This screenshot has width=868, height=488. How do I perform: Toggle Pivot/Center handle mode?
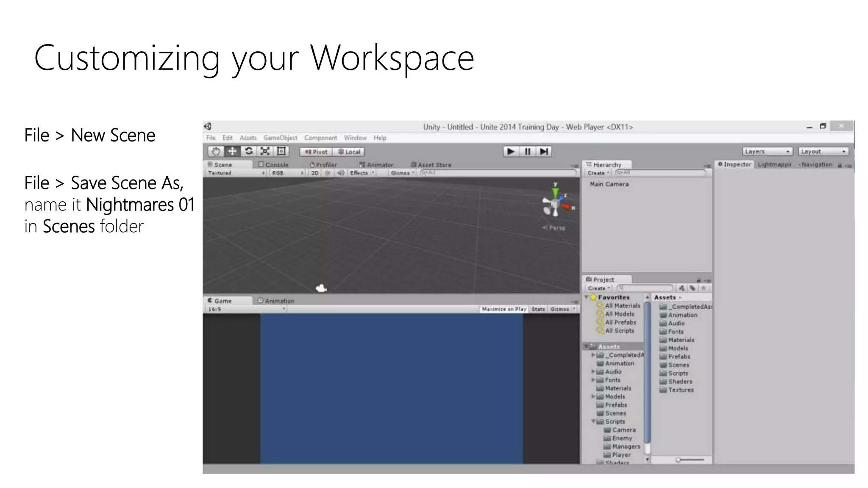(316, 152)
